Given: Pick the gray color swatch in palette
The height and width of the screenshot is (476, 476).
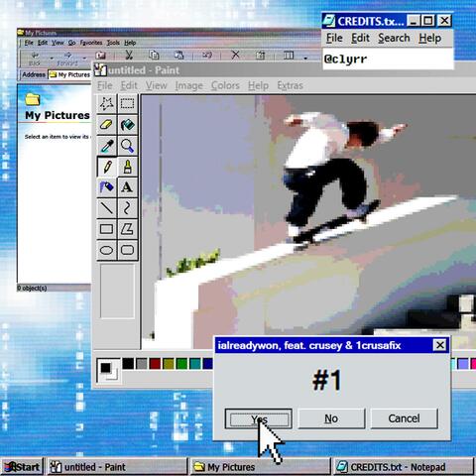Looking at the screenshot, I should click(x=142, y=364).
